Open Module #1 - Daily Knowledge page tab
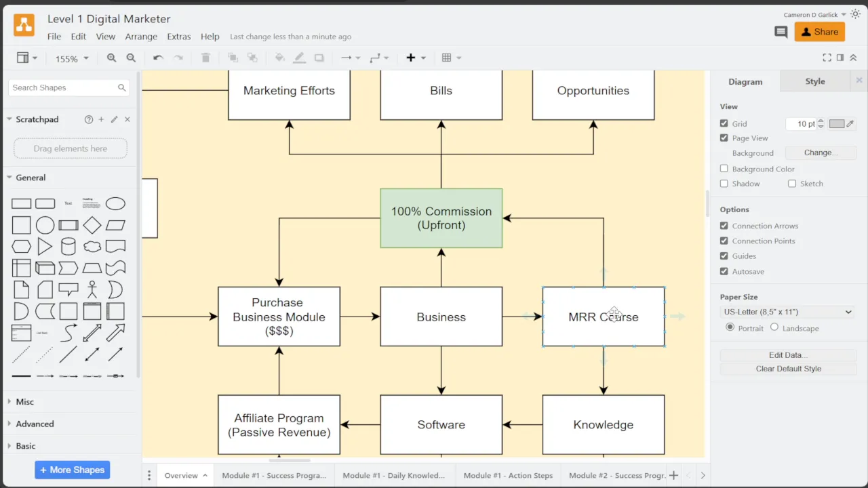The image size is (868, 488). pos(394,475)
